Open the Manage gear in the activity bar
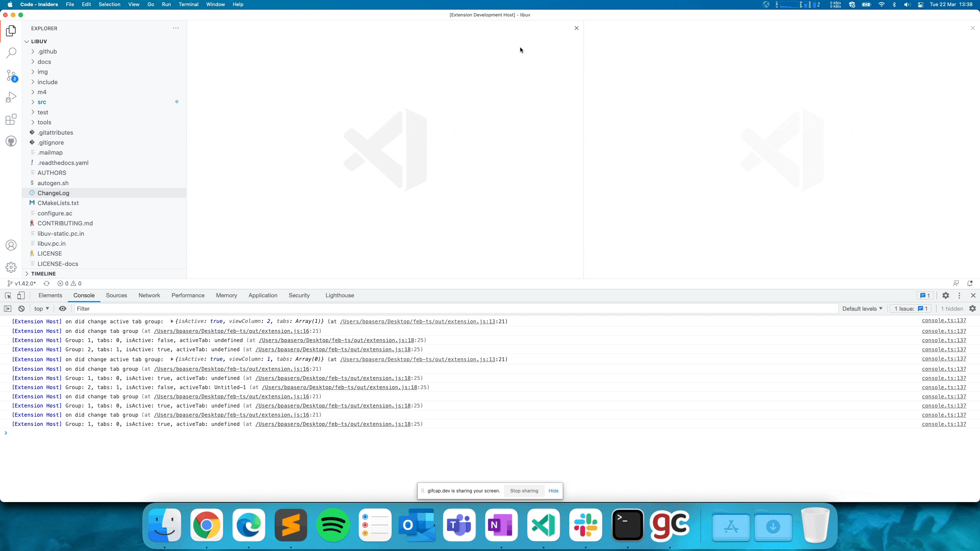The height and width of the screenshot is (551, 980). (11, 267)
